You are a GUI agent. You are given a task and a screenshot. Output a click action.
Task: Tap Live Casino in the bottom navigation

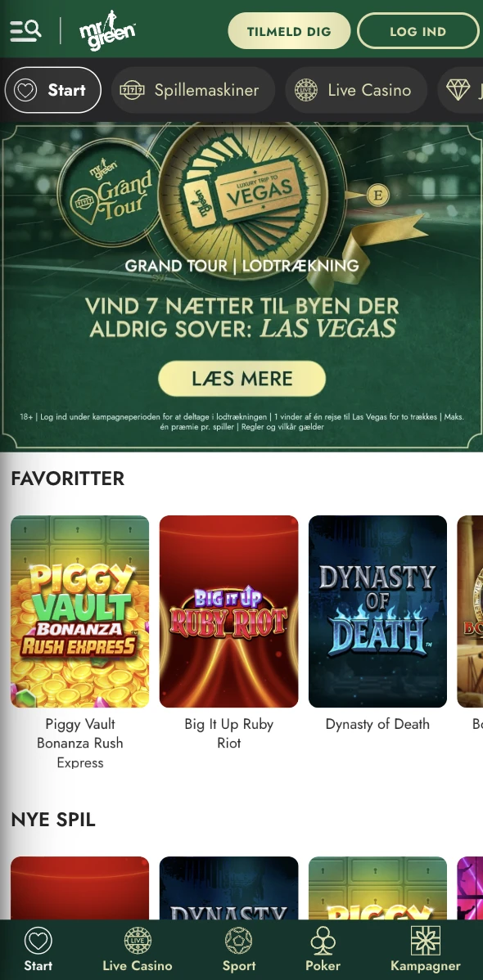click(x=137, y=950)
